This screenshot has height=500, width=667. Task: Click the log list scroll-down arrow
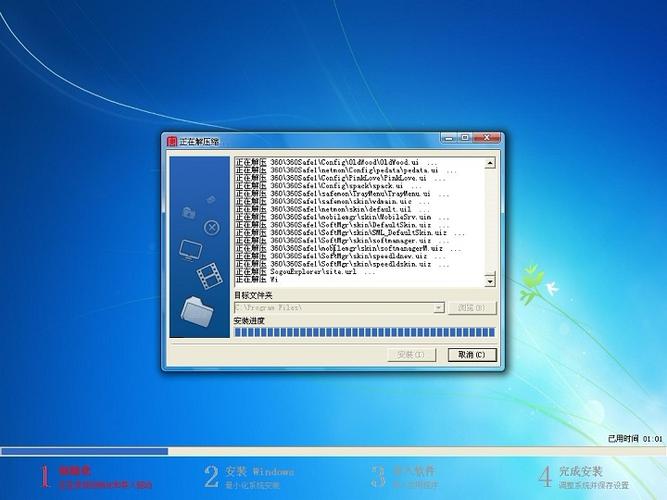(x=490, y=281)
